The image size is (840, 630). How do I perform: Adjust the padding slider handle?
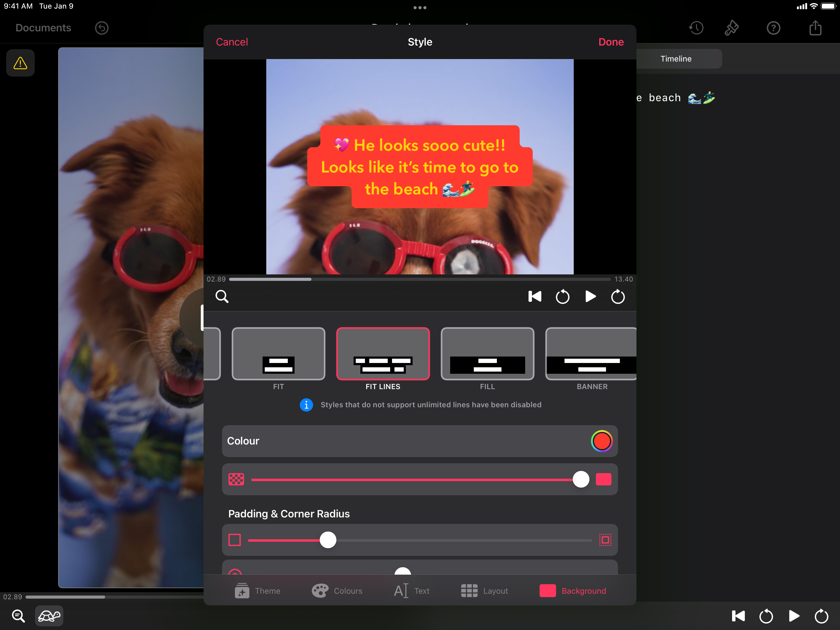[x=328, y=540]
